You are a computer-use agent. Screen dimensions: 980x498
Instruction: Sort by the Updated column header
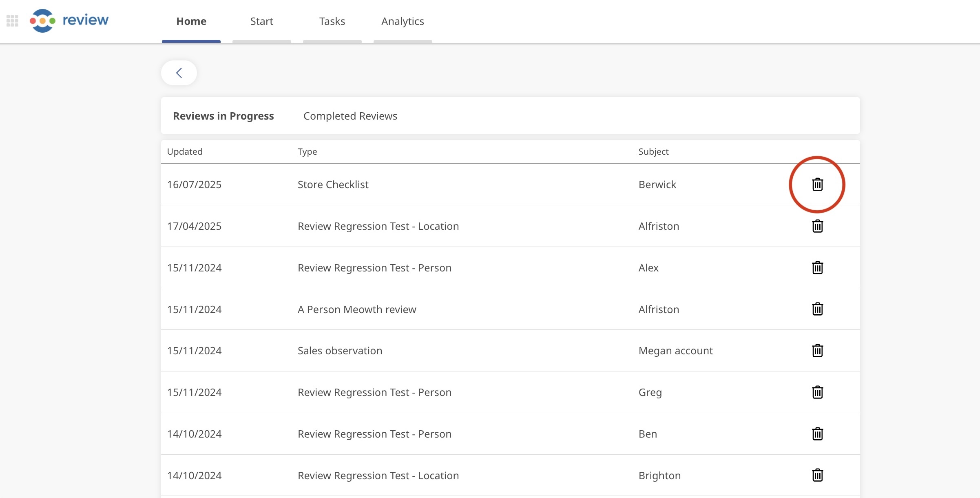tap(185, 151)
